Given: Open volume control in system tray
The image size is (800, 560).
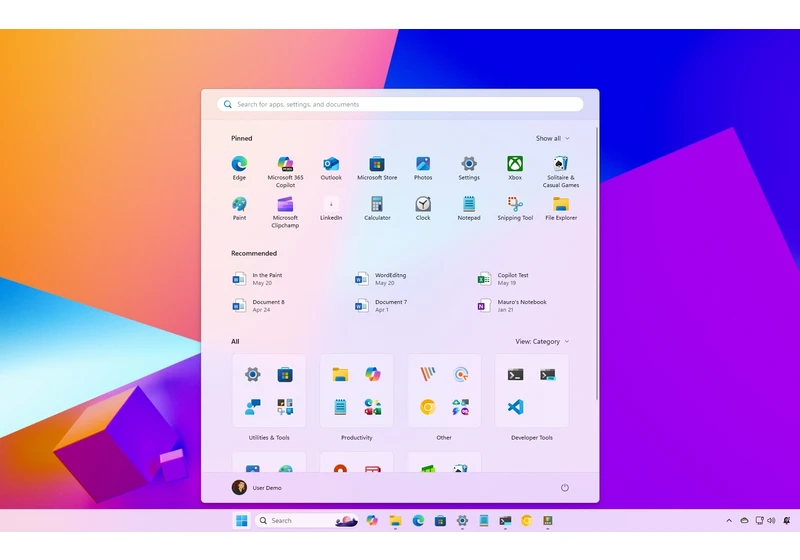Looking at the screenshot, I should click(771, 521).
